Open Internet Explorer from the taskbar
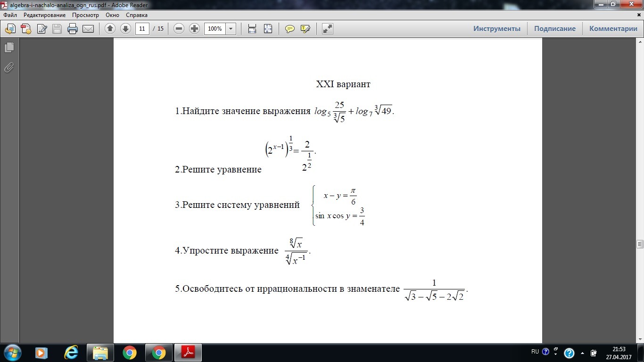Viewport: 644px width, 362px height. point(71,353)
